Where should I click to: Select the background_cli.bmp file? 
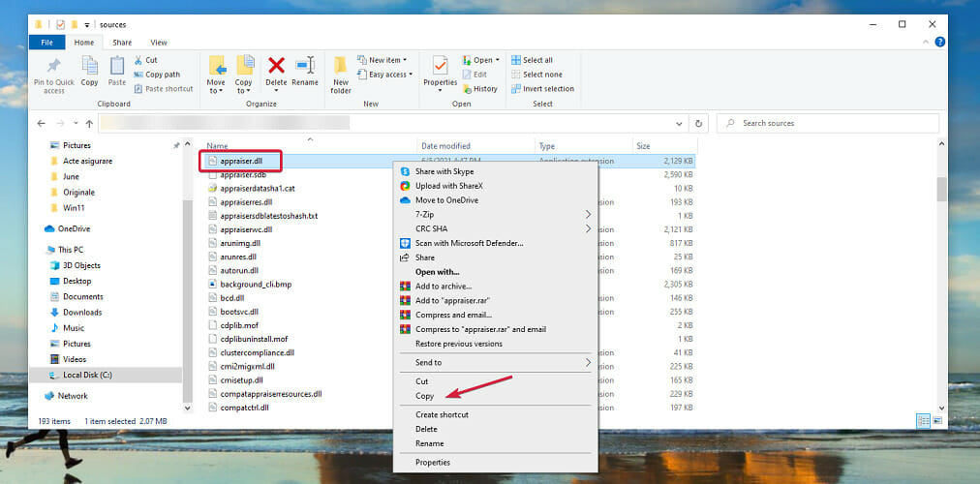[x=256, y=285]
